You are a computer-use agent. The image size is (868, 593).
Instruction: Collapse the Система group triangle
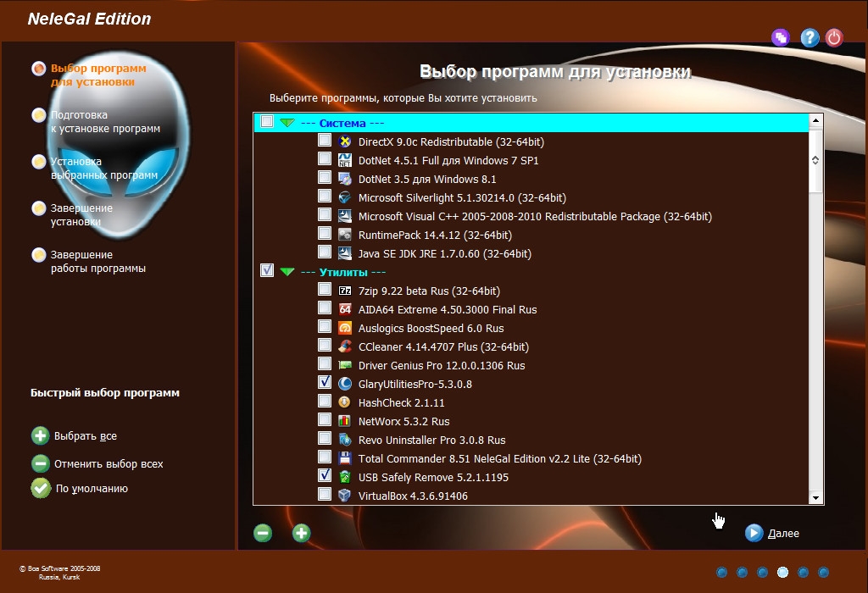[x=287, y=123]
